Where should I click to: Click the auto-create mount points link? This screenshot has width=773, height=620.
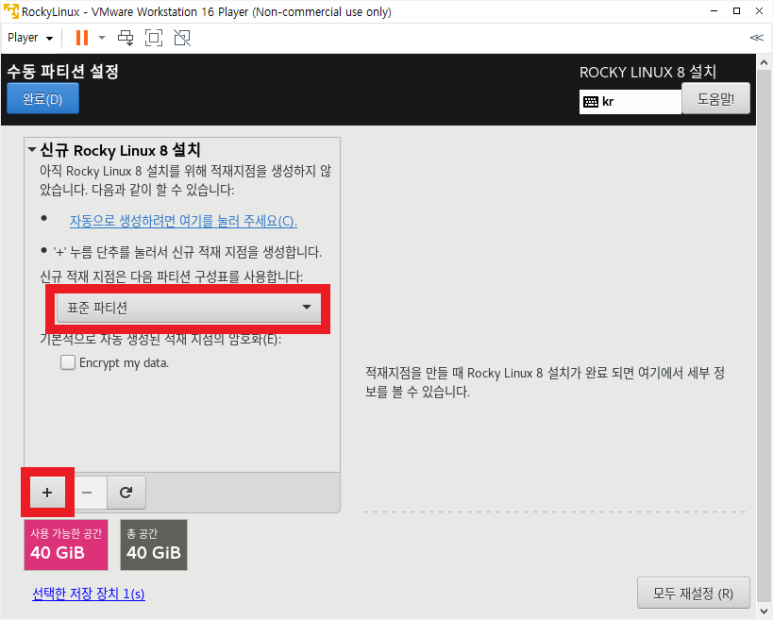tap(183, 221)
